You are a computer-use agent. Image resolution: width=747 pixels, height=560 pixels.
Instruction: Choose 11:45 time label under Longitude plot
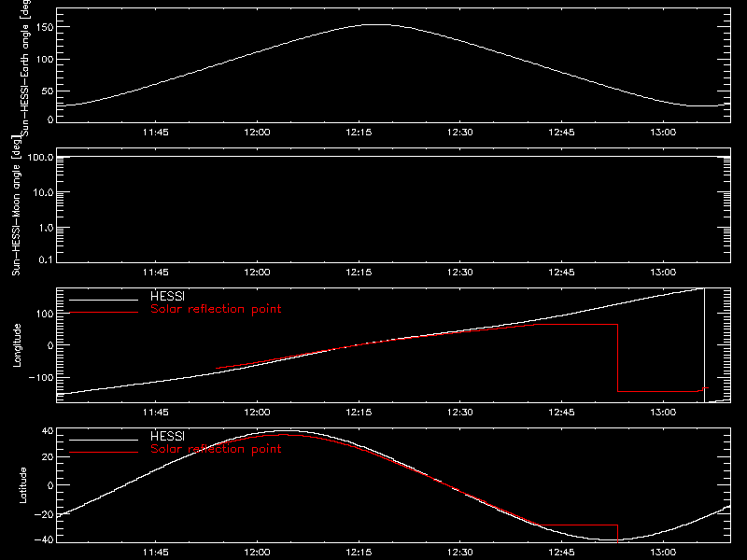coord(155,413)
